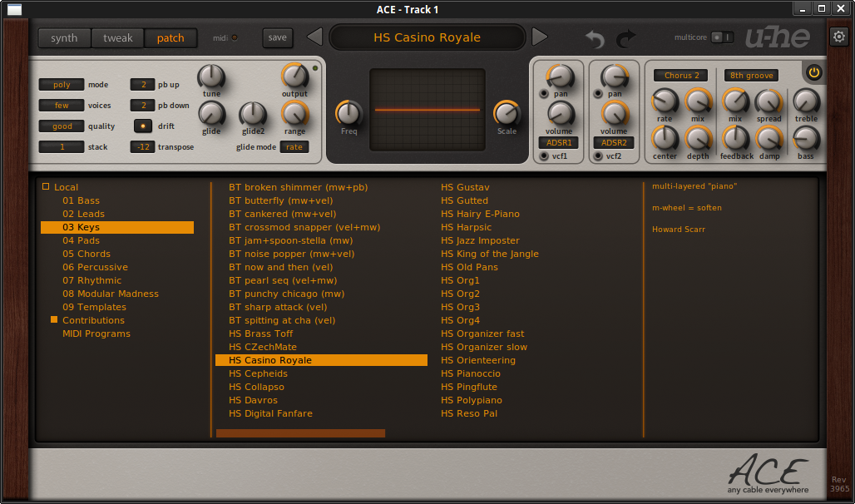Viewport: 855px width, 504px height.
Task: Click the range knob
Action: coord(294,114)
